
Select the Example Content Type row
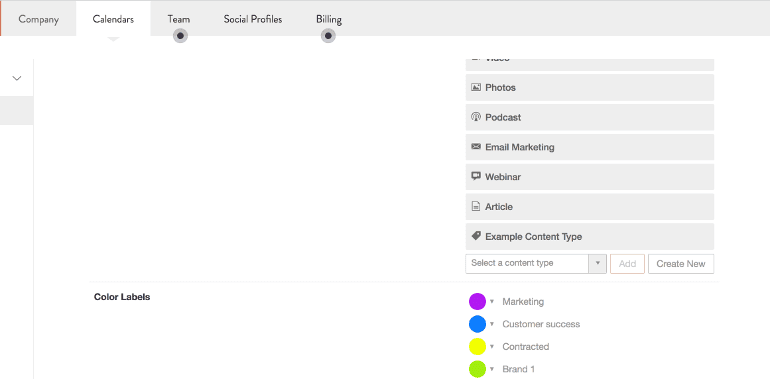(x=590, y=237)
